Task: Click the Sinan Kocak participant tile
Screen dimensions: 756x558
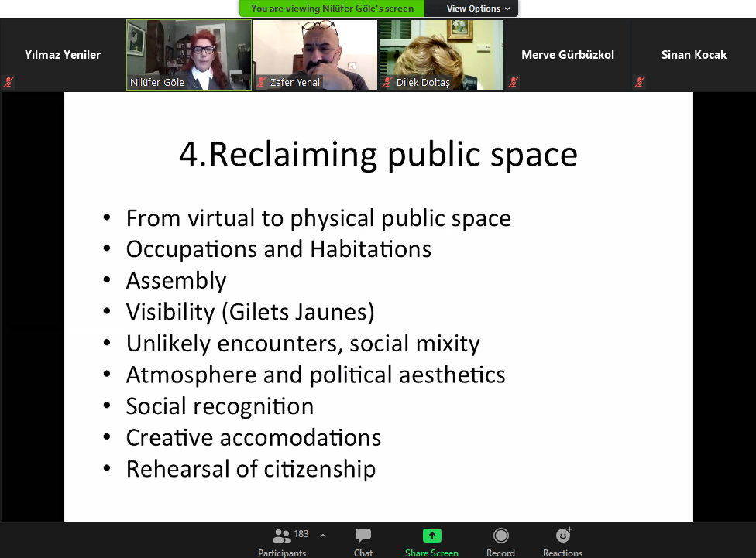Action: click(693, 55)
